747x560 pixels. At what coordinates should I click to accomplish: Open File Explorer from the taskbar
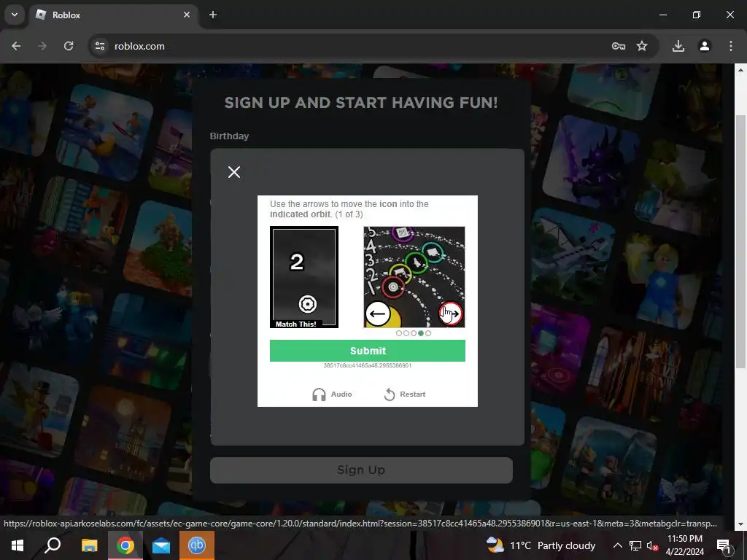89,545
